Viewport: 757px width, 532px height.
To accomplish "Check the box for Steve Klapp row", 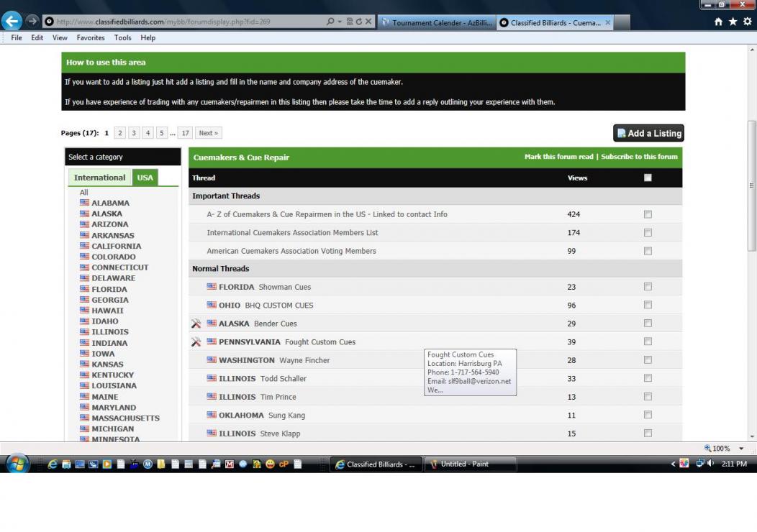I will [x=648, y=433].
